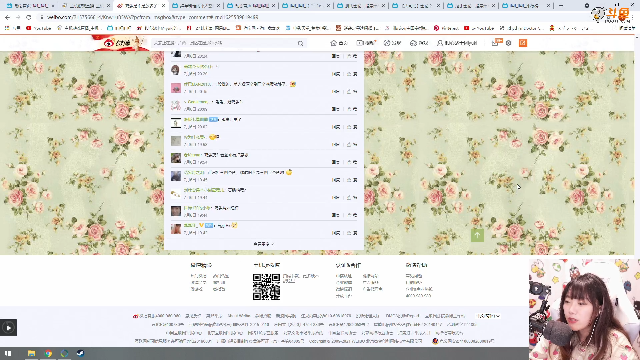Open the apps grid in bookmarks bar
640x360 pixels.
click(6, 28)
